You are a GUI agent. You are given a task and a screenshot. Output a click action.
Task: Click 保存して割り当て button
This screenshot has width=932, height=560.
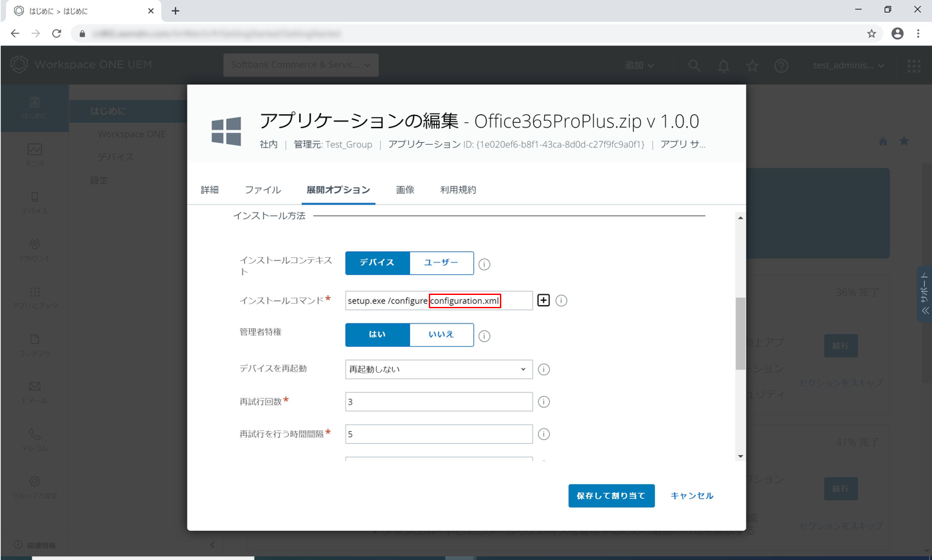coord(611,496)
